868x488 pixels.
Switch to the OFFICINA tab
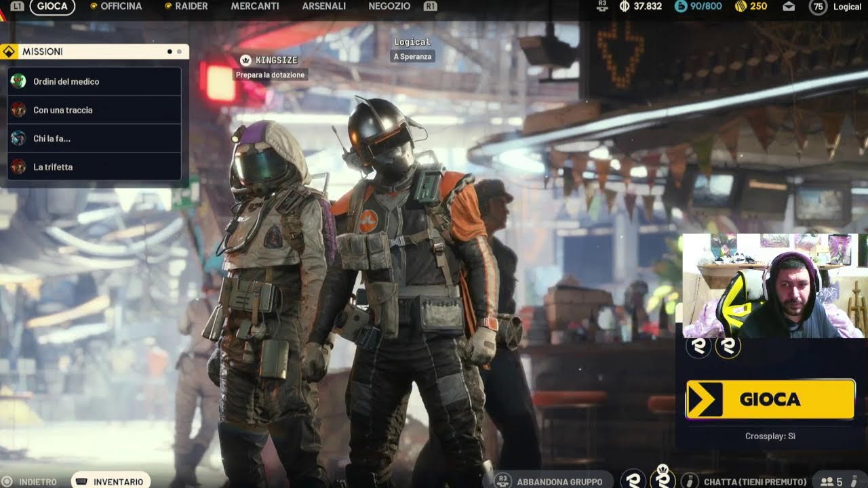tap(121, 6)
